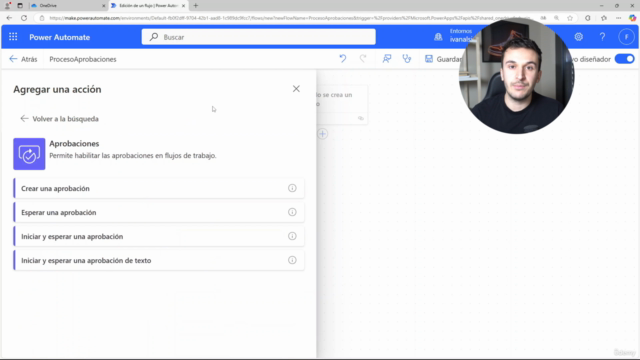Image resolution: width=640 pixels, height=360 pixels.
Task: Open the browser profile icon
Action: pyautogui.click(x=7, y=6)
